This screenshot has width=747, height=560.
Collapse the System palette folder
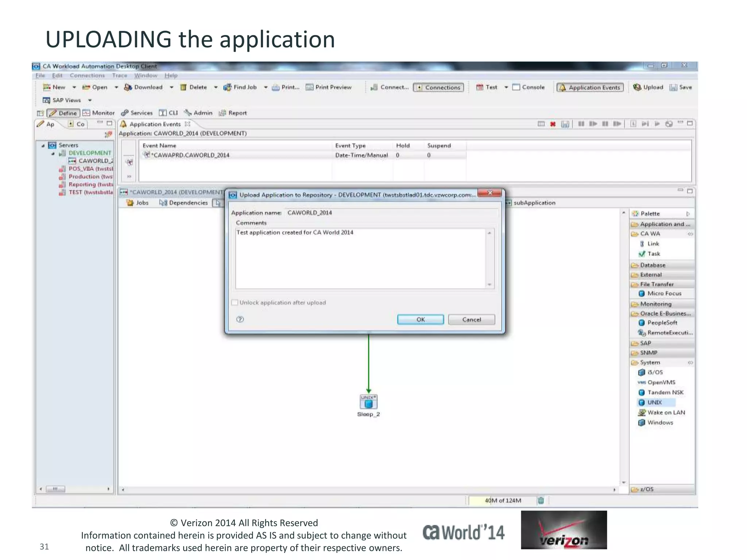pyautogui.click(x=650, y=363)
